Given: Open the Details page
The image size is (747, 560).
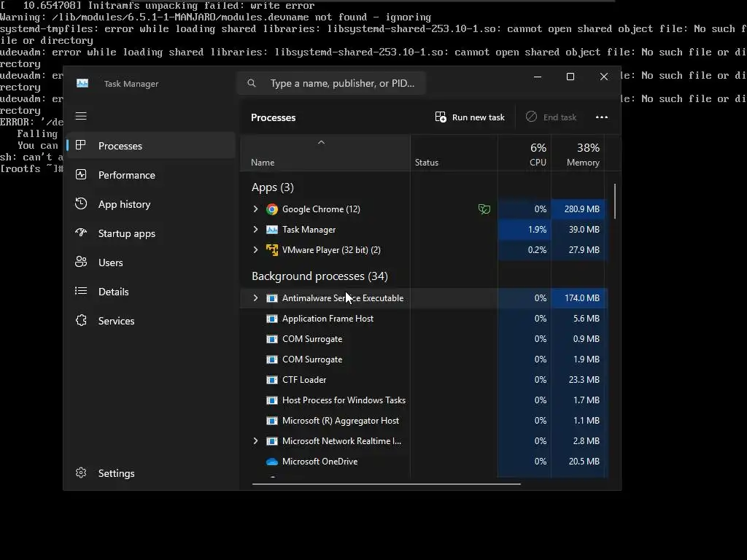Looking at the screenshot, I should click(x=152, y=292).
